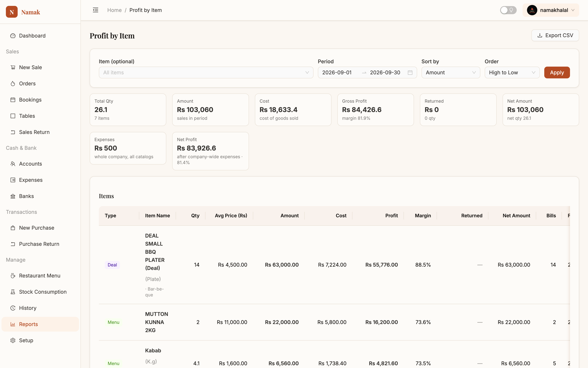Click the 73.6% margin cell

423,322
